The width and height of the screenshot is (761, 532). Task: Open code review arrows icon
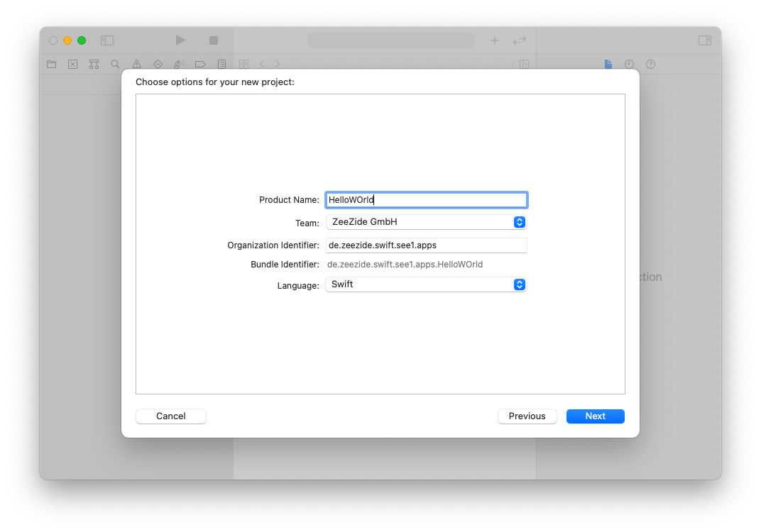520,40
